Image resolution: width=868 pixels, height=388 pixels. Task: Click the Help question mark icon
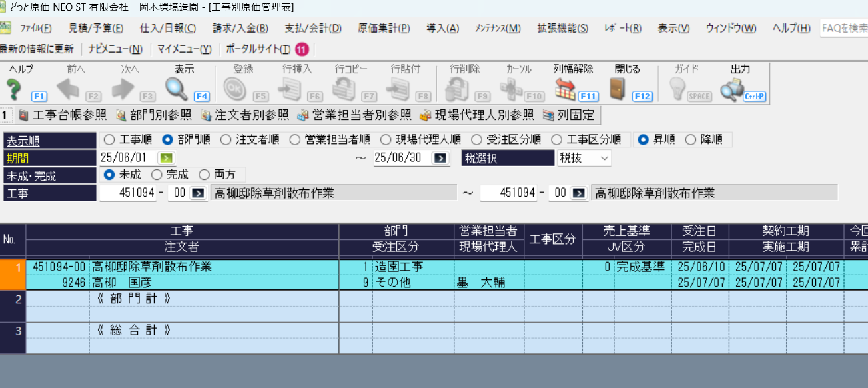click(14, 89)
